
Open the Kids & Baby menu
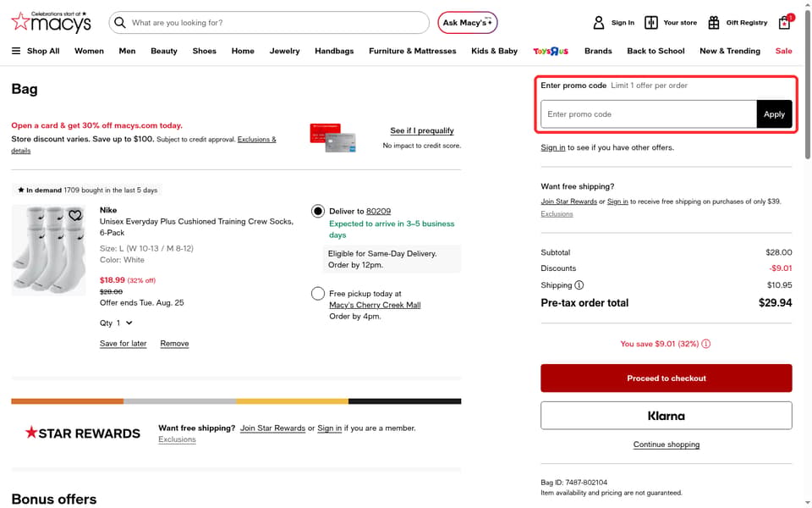(x=494, y=51)
